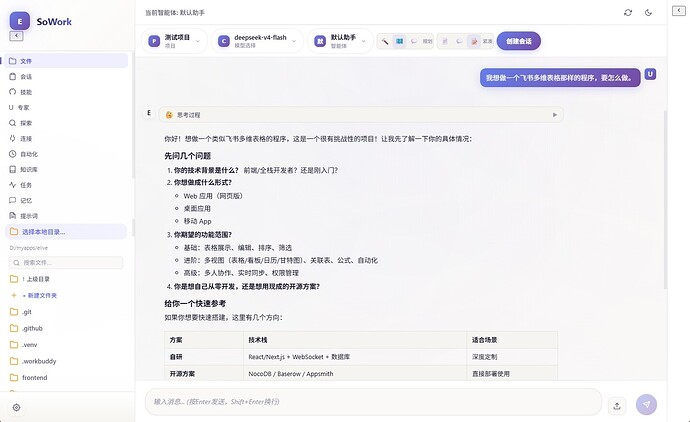Screen dimensions: 690x422
Task: Go to 知识库 in sidebar
Action: pyautogui.click(x=66, y=169)
